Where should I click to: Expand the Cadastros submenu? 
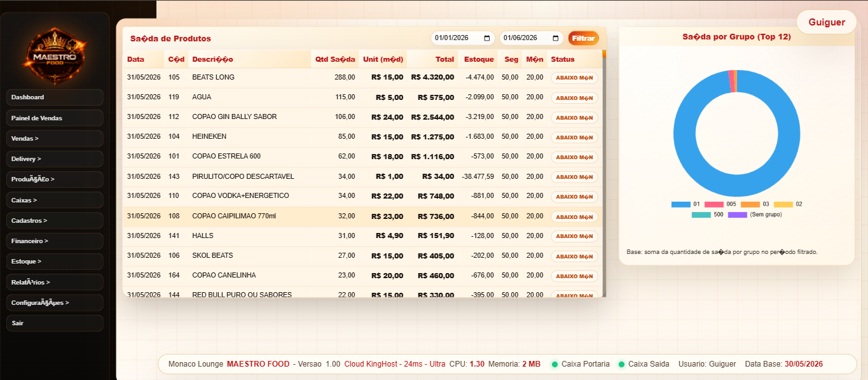pos(55,220)
